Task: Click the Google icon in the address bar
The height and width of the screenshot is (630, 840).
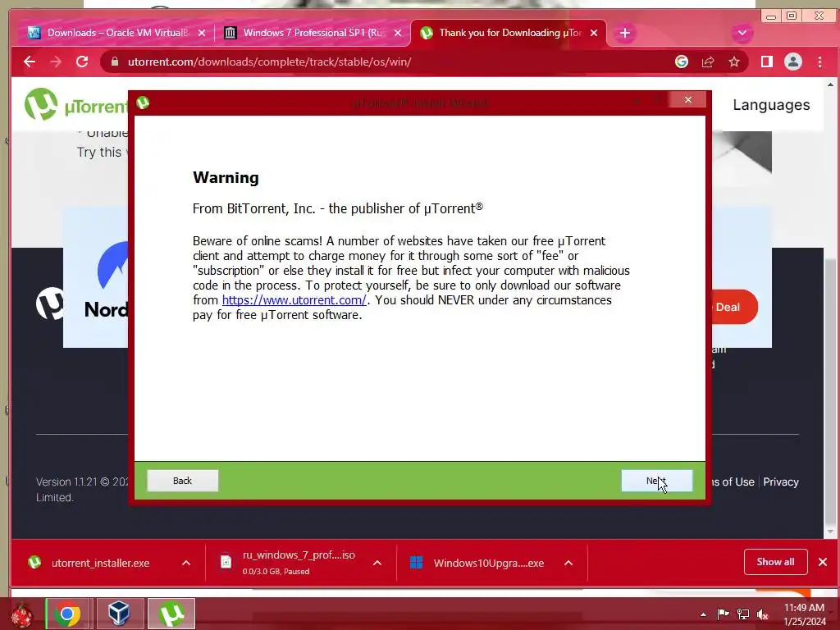Action: 682,62
